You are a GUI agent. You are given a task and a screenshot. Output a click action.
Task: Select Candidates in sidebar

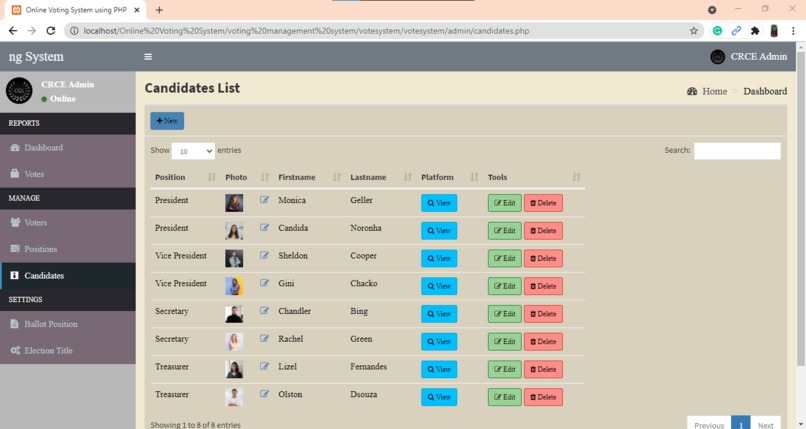68,275
